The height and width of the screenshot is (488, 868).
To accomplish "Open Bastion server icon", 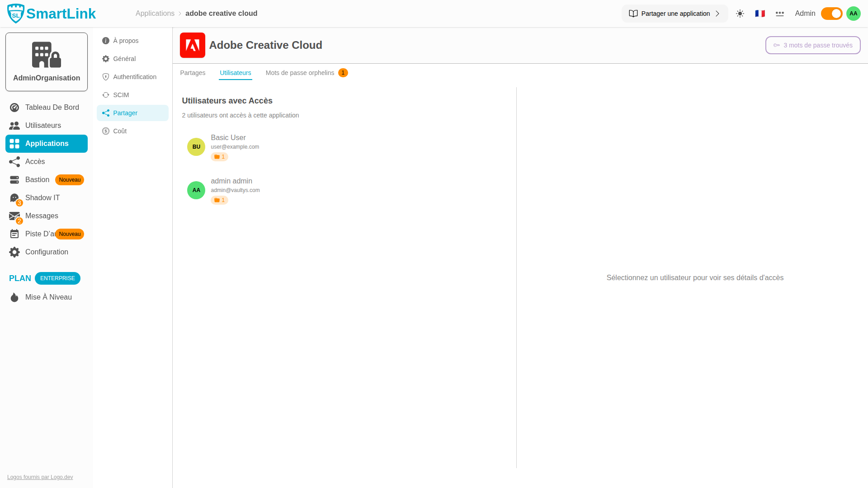I will coord(14,180).
